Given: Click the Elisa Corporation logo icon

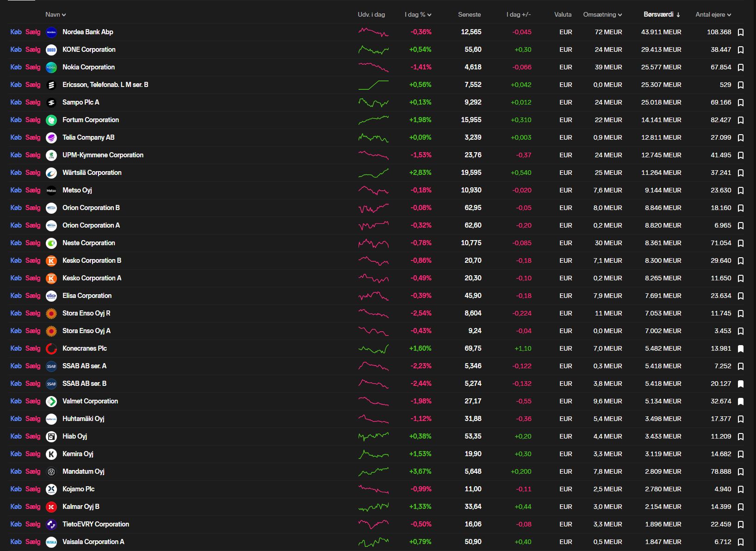Looking at the screenshot, I should 51,296.
